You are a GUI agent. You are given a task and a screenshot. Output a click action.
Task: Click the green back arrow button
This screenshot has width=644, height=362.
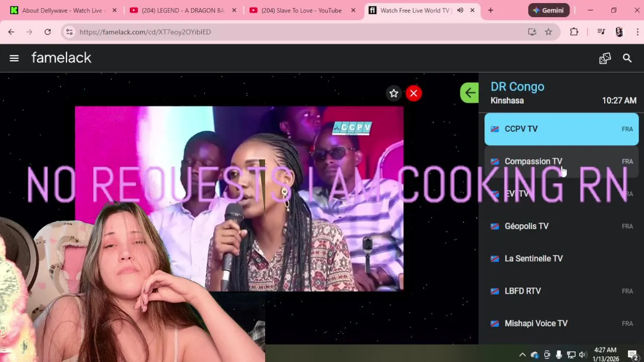click(x=469, y=93)
